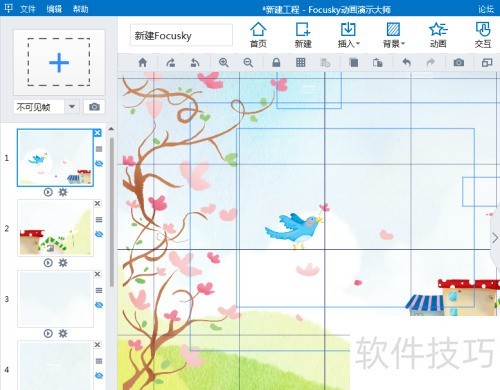The height and width of the screenshot is (390, 500).
Task: Click the frame list scroll-up arrow
Action: 111,129
